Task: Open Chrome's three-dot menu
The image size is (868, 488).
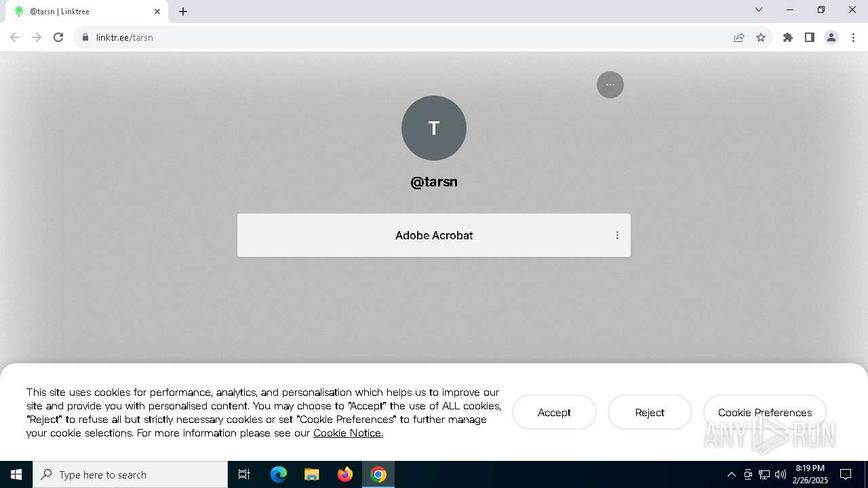Action: [853, 37]
